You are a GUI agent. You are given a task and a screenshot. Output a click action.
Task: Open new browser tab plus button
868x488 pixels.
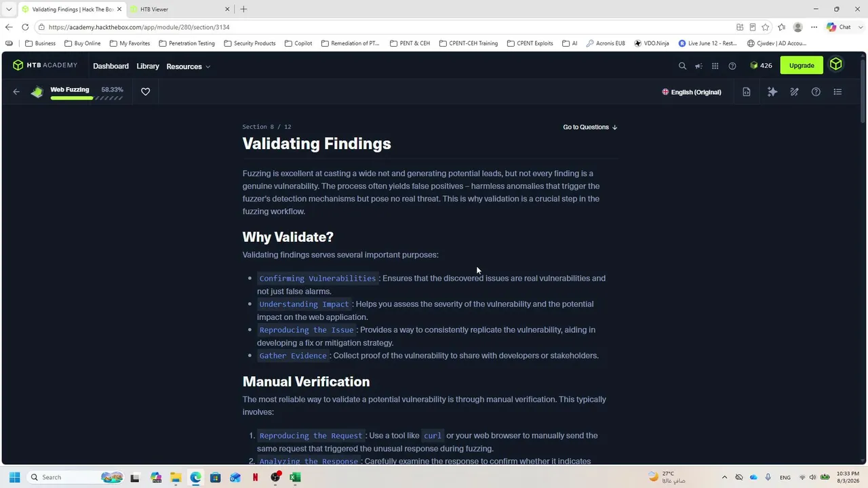pos(243,9)
